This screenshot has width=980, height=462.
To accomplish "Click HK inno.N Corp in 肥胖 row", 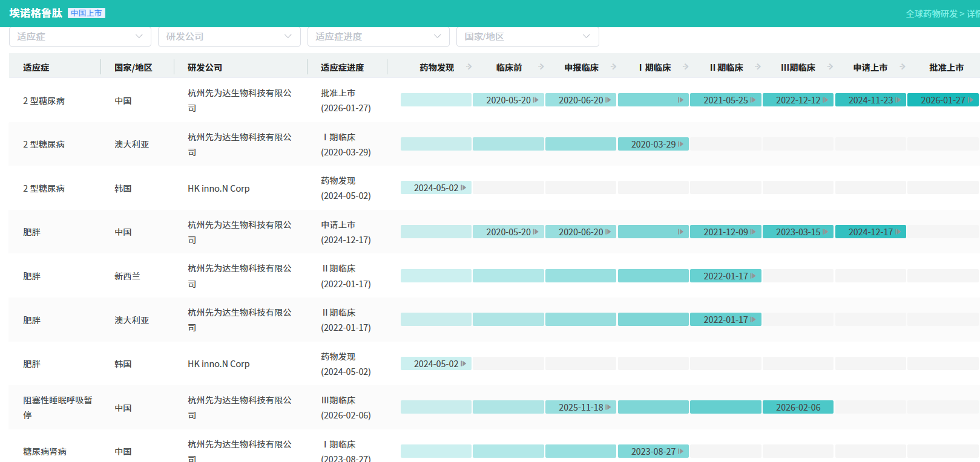I will coord(219,364).
